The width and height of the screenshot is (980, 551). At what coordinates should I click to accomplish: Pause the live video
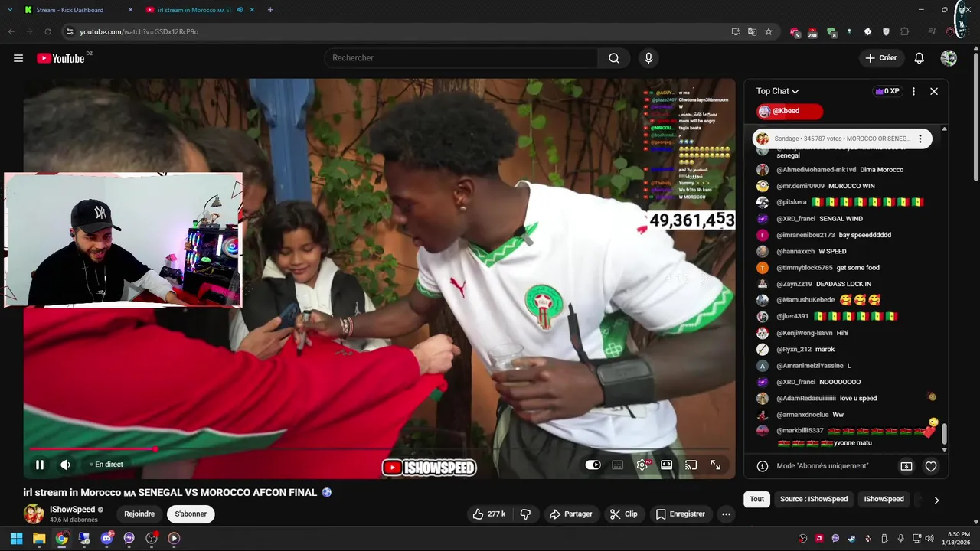pos(39,465)
